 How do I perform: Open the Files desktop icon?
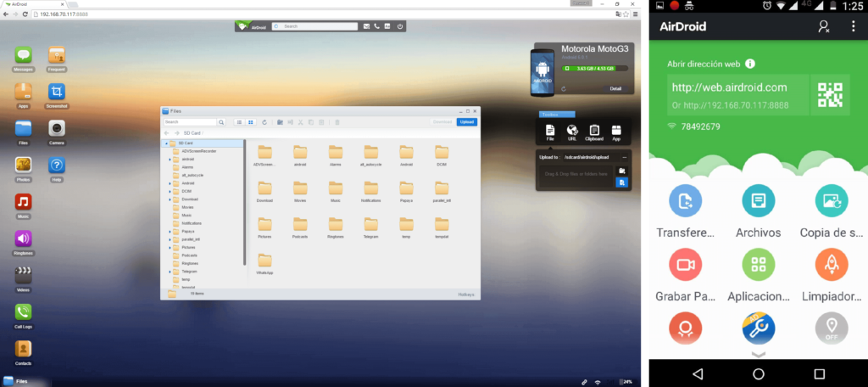23,128
